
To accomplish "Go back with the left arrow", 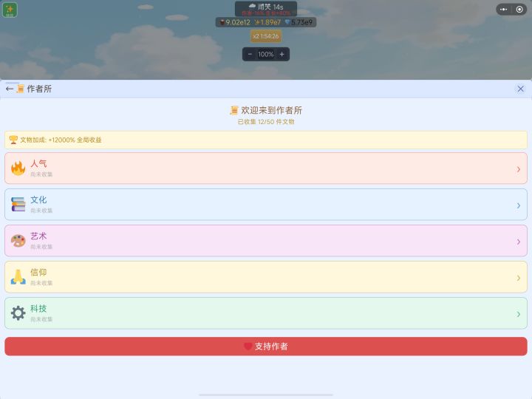I will pyautogui.click(x=10, y=89).
